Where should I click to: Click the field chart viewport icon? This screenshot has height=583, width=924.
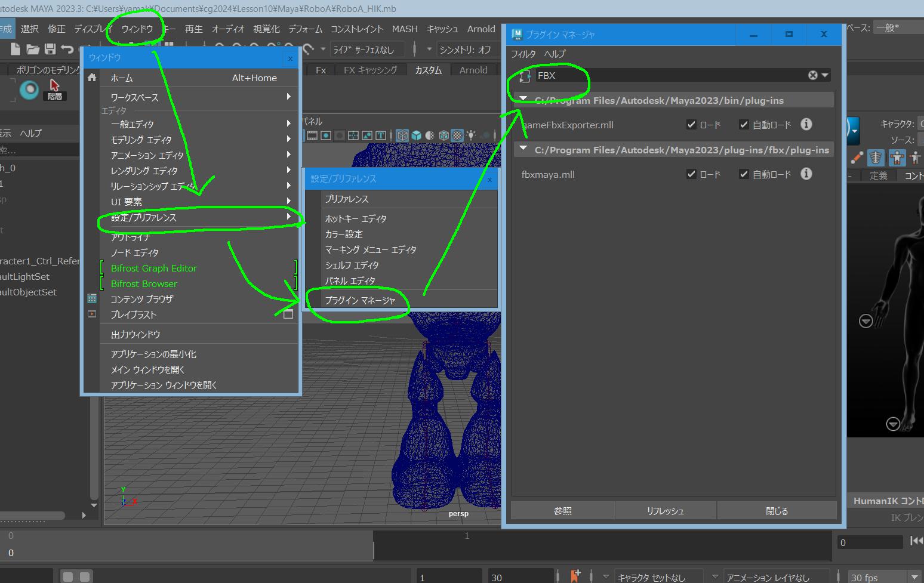coord(353,135)
